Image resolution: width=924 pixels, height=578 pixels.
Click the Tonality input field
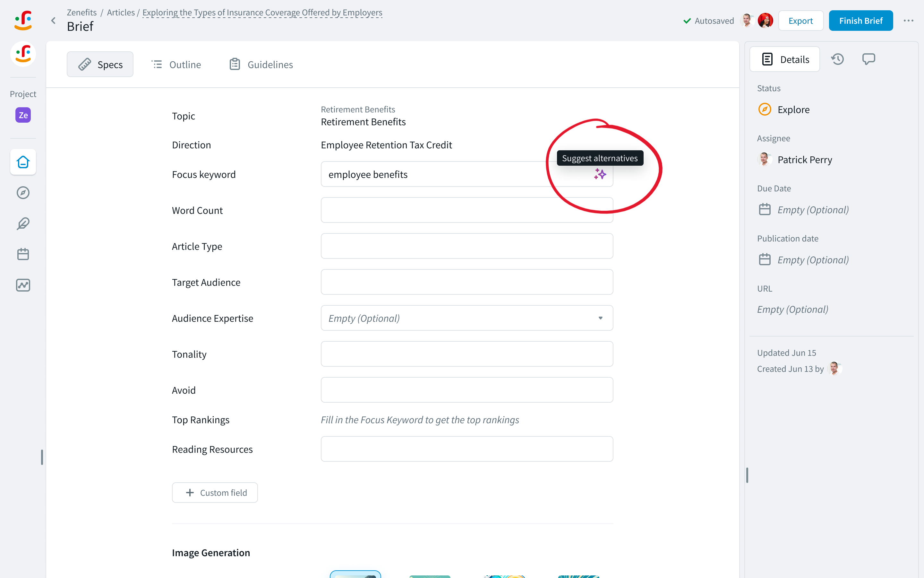click(467, 354)
